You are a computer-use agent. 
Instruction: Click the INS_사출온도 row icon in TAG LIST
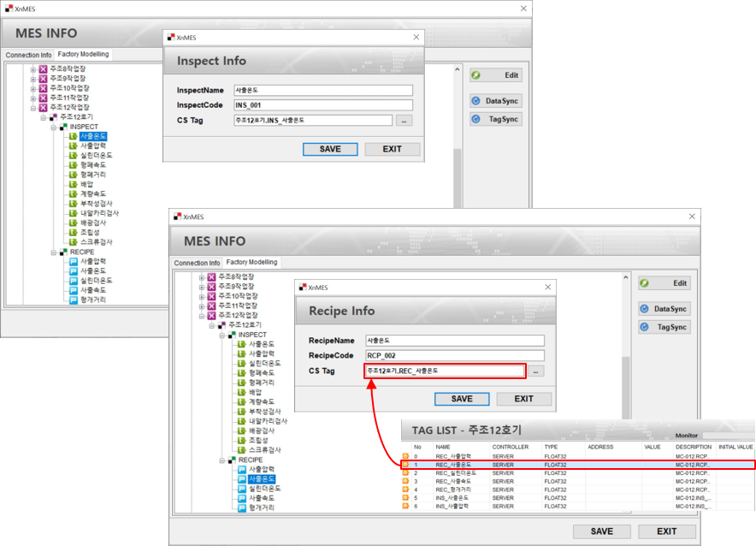click(x=406, y=497)
